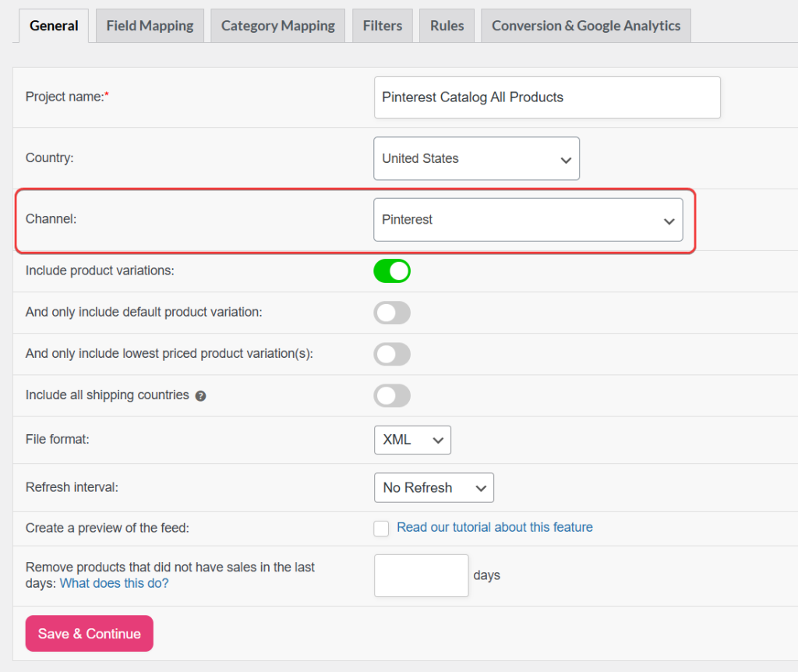Enable the Include product variations toggle
The height and width of the screenshot is (672, 798).
(392, 271)
